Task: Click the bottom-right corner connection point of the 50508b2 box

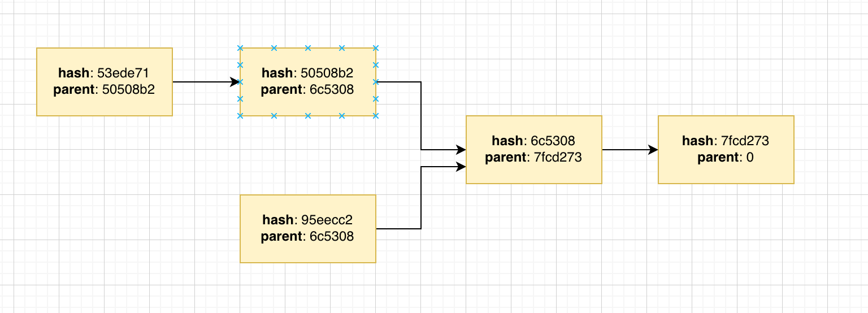Action: [x=376, y=116]
